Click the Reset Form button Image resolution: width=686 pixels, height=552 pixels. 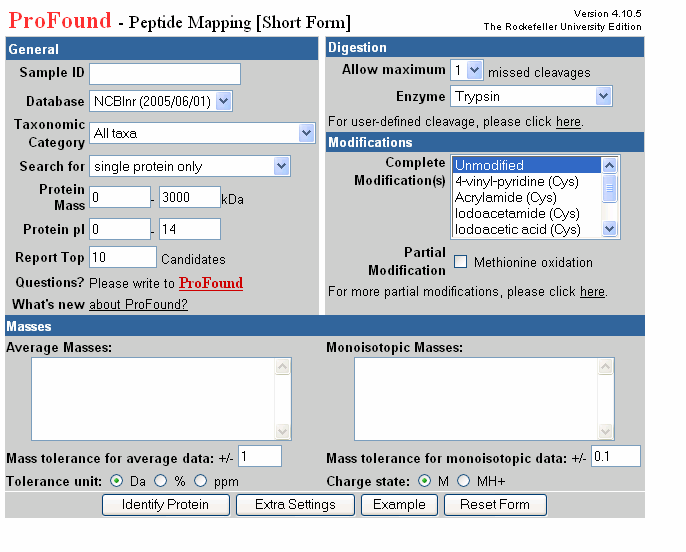click(495, 505)
